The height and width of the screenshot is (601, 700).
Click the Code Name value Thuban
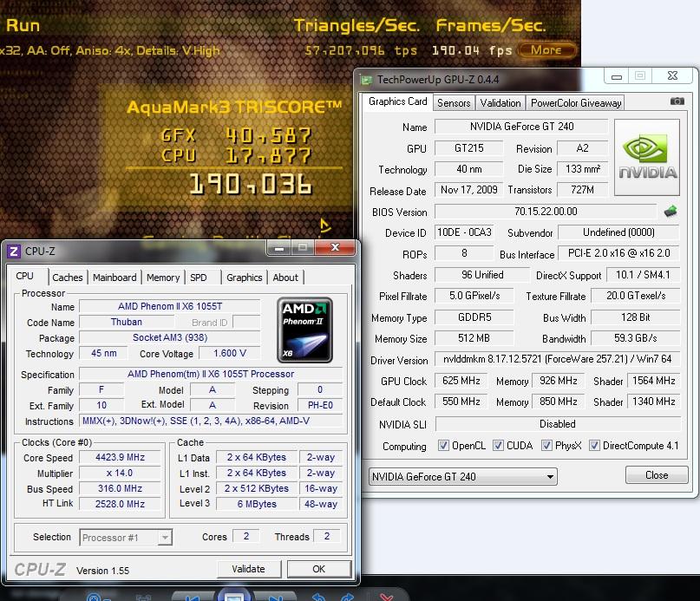pos(127,322)
